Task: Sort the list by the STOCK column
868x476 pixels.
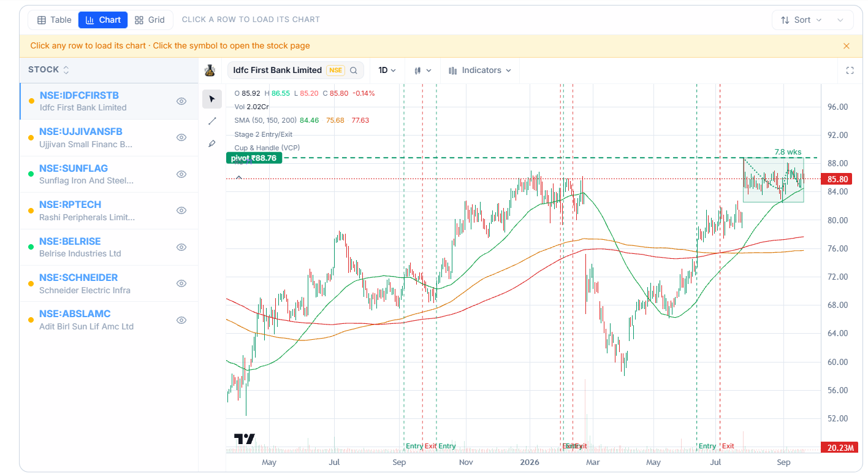Action: (48, 70)
